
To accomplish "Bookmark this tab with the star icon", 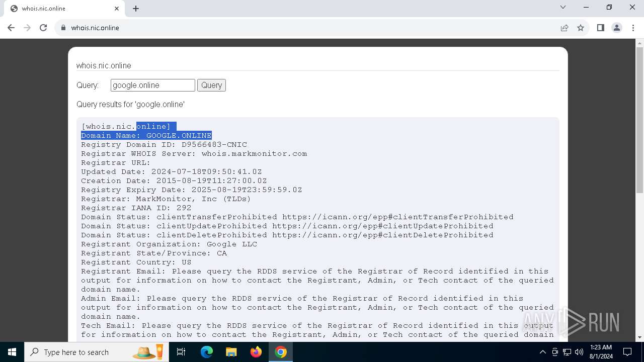I will coord(581,28).
